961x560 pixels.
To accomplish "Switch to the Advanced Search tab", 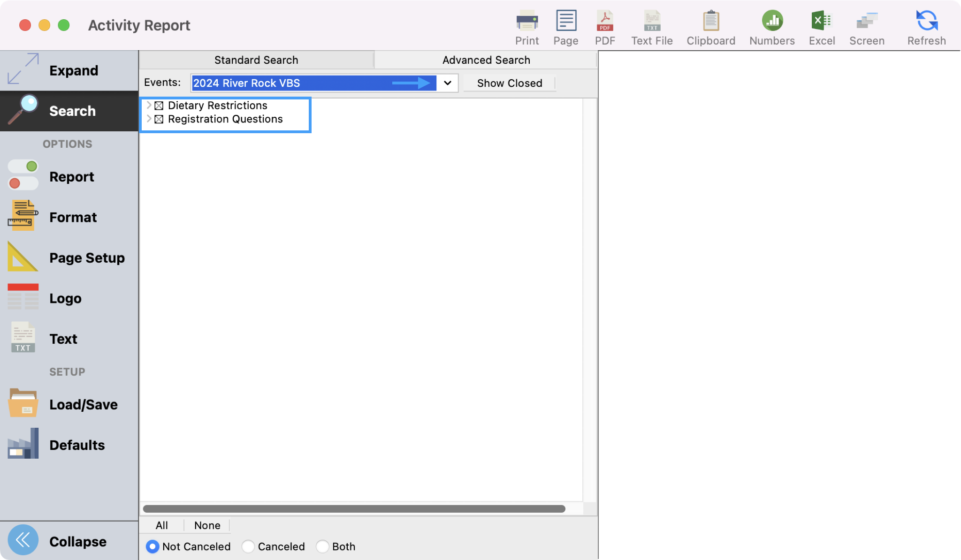I will click(486, 60).
